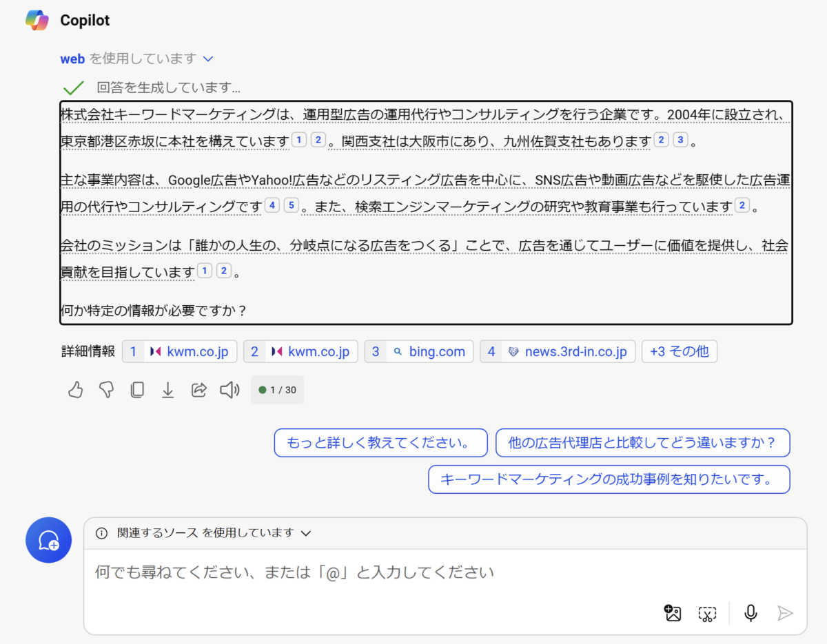Click the Copilot logo icon
This screenshot has width=827, height=644.
[x=37, y=21]
